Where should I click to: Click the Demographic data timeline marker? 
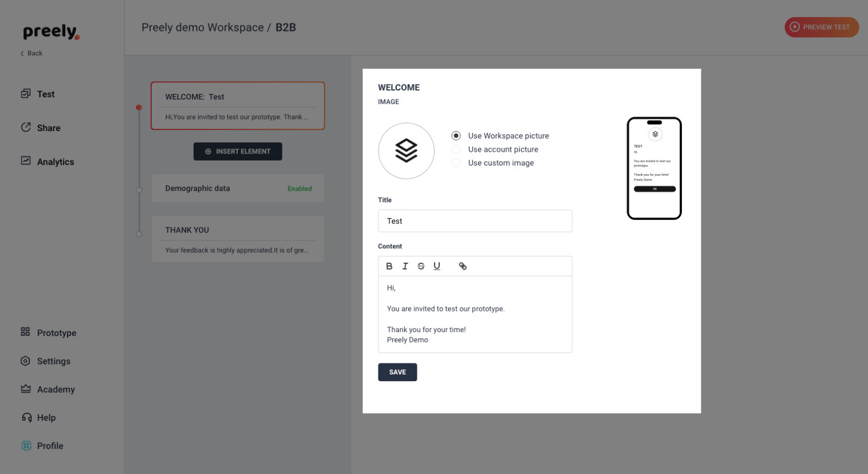139,190
